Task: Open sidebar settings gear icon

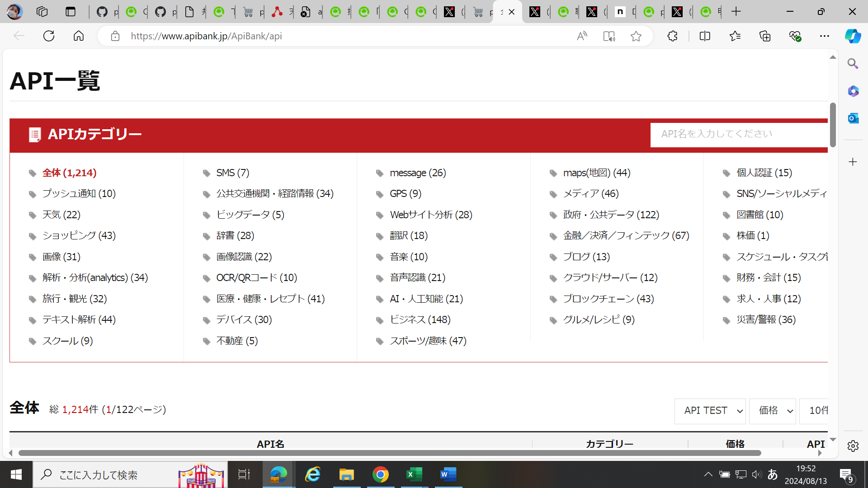Action: tap(853, 446)
